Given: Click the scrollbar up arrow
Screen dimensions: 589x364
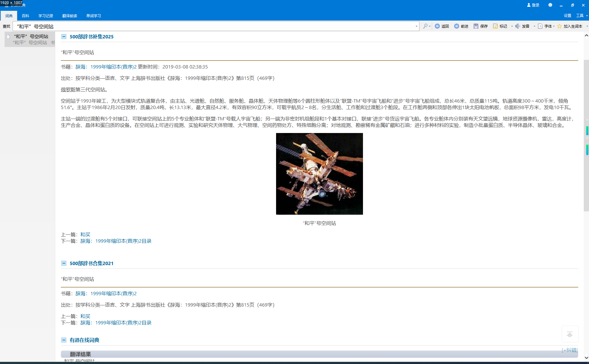Looking at the screenshot, I should click(586, 36).
